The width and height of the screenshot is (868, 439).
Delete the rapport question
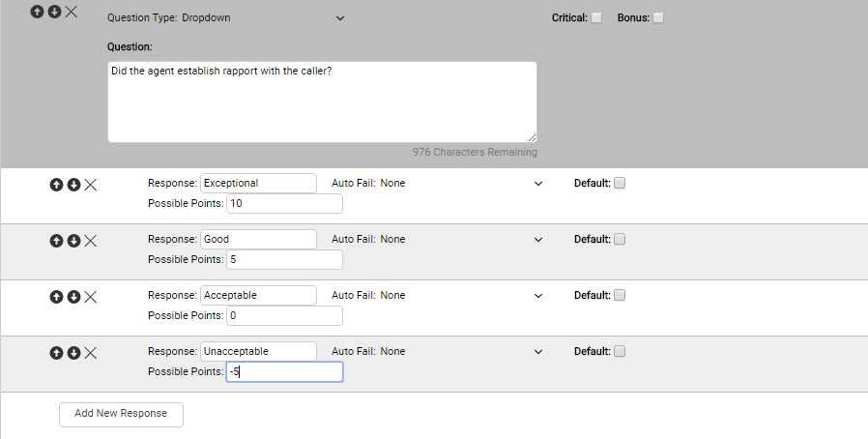pos(72,12)
